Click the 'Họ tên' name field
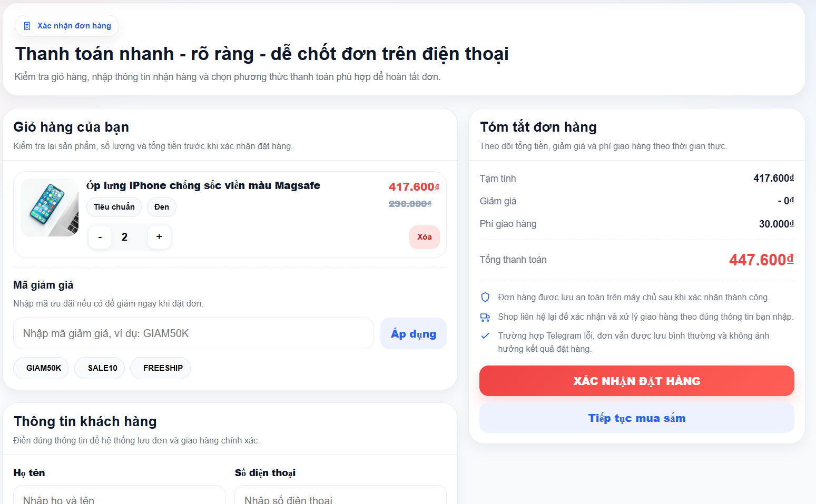 click(x=119, y=498)
